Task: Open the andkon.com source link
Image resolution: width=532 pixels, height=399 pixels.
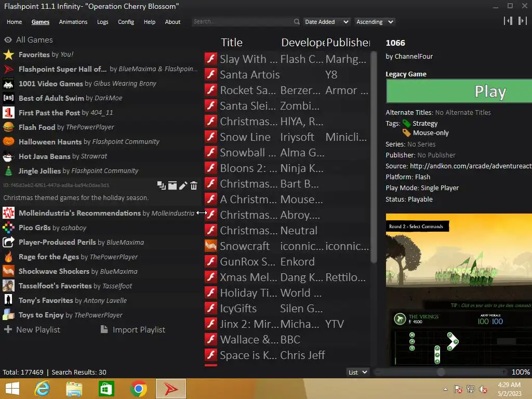Action: [x=471, y=166]
